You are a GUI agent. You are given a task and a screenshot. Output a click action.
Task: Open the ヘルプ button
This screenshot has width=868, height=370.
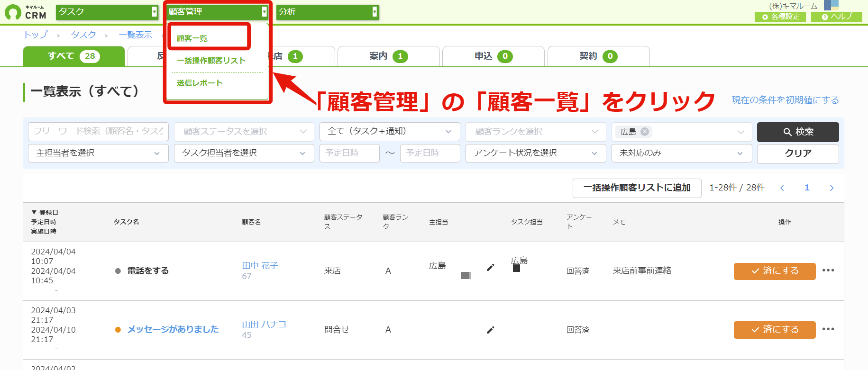tap(837, 17)
